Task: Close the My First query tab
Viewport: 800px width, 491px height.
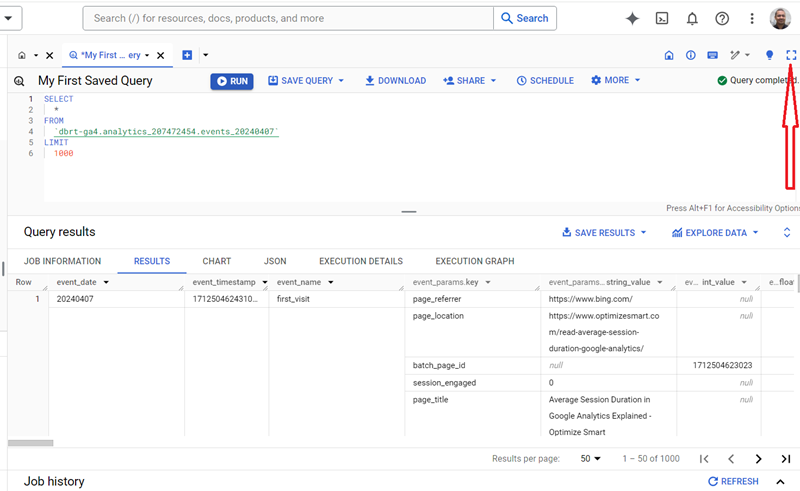Action: point(160,55)
